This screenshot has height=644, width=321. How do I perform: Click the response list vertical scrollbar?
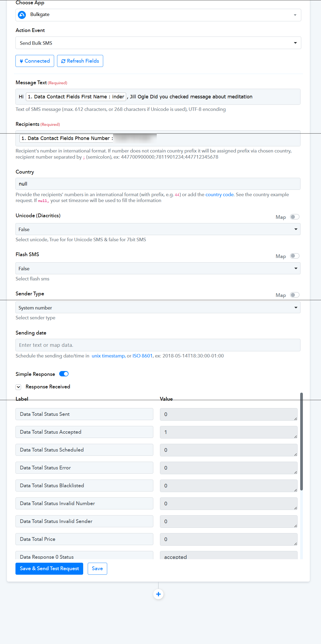click(x=302, y=441)
